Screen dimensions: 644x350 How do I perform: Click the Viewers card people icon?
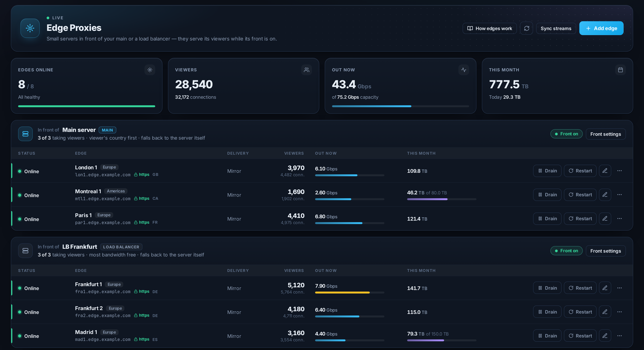pyautogui.click(x=307, y=70)
